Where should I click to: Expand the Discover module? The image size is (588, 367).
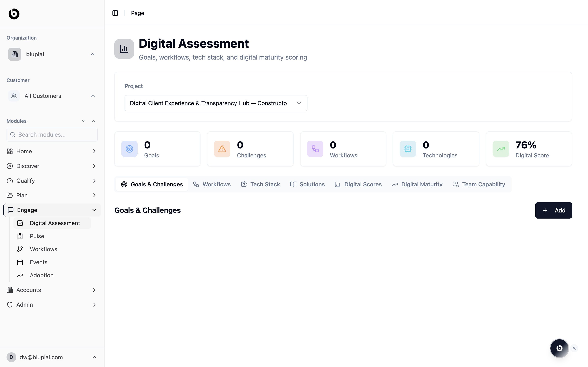coord(52,166)
